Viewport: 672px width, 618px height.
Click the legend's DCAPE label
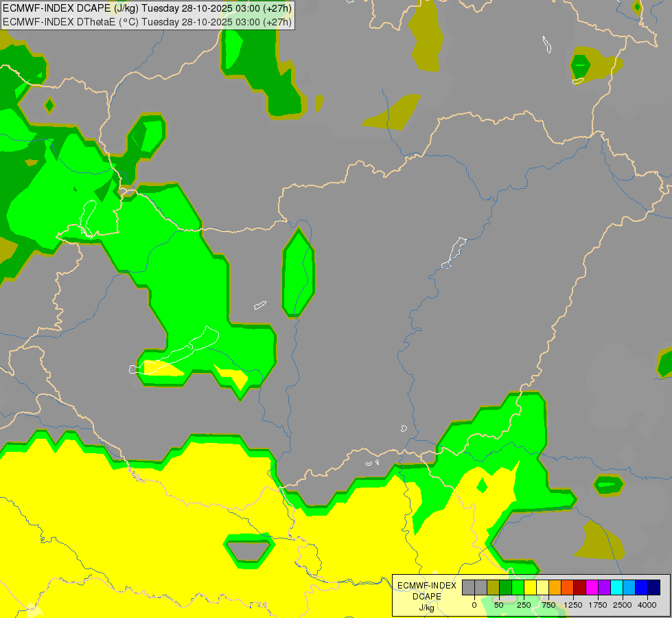(x=427, y=597)
